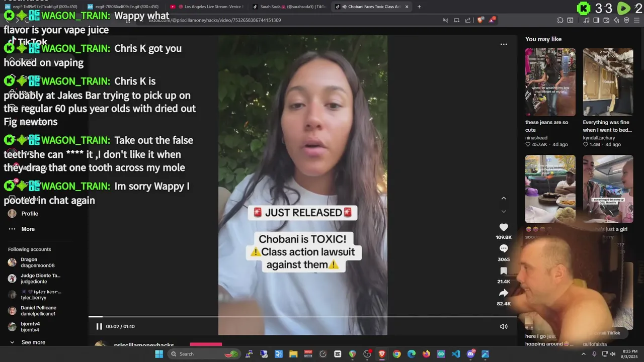Switch to the Sarah Soda TikTok tab
This screenshot has height=362, width=644.
click(x=289, y=7)
